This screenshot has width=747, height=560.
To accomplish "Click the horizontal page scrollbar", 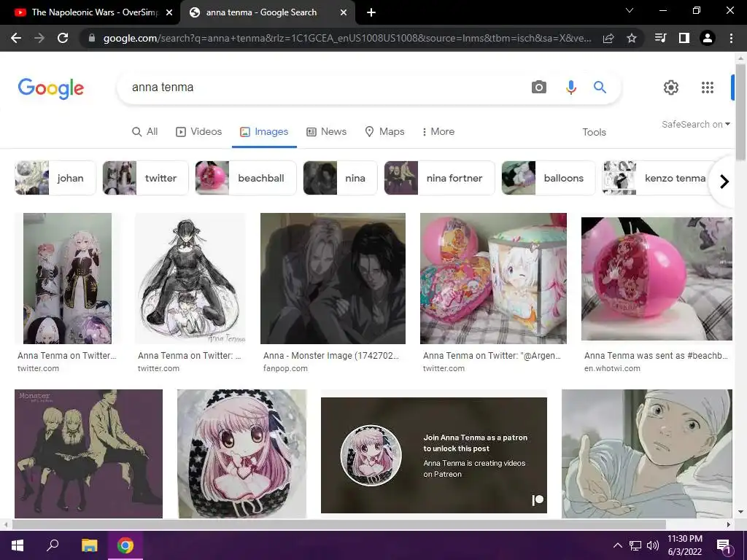I will coord(338,524).
